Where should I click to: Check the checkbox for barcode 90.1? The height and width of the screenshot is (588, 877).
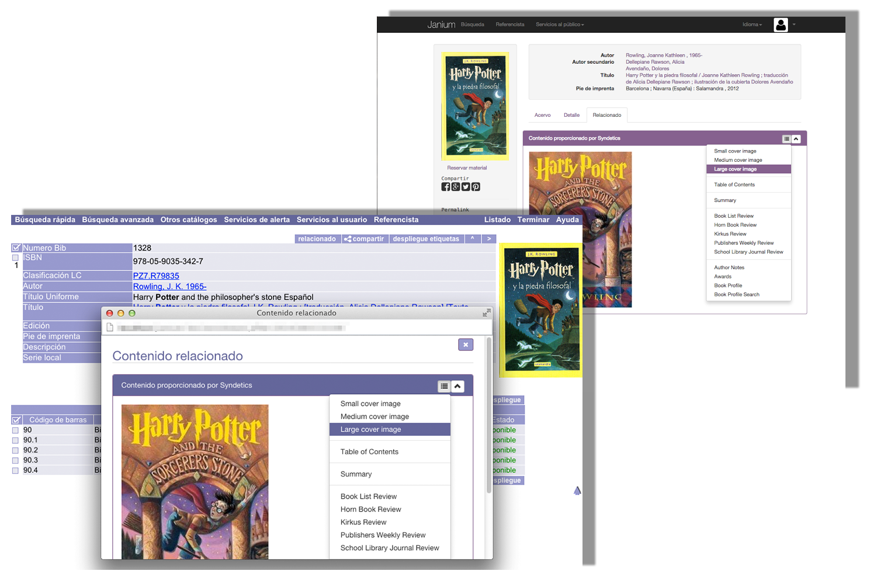click(x=16, y=440)
